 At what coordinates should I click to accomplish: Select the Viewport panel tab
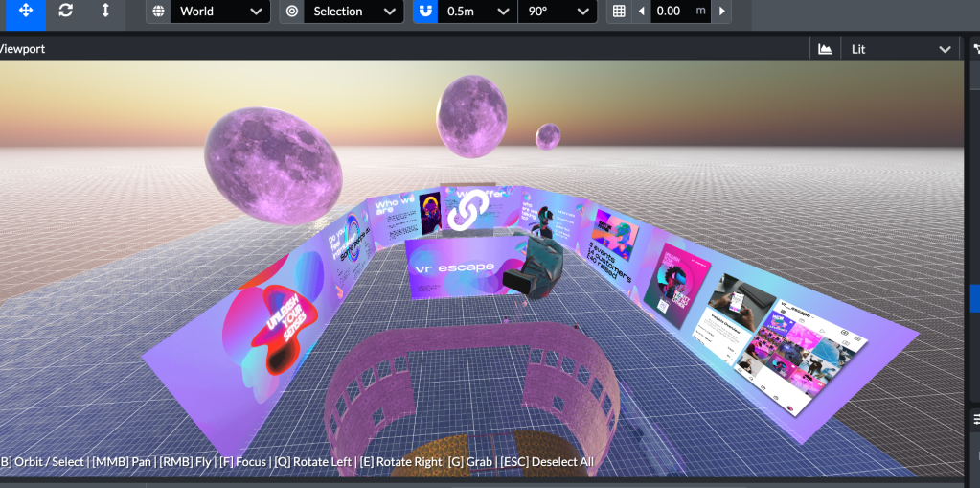point(23,49)
